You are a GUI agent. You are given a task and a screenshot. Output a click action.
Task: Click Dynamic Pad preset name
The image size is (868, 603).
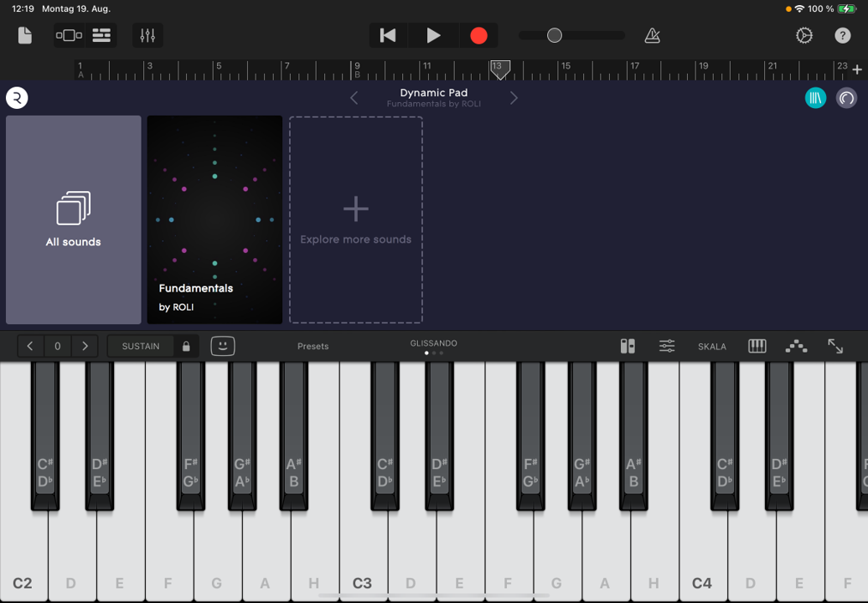(x=433, y=92)
